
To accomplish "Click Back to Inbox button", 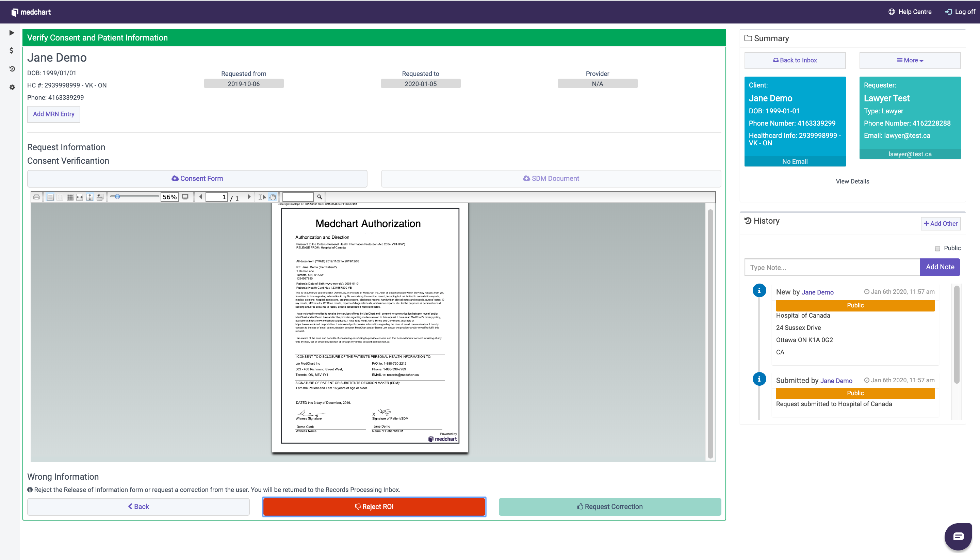I will [x=795, y=60].
